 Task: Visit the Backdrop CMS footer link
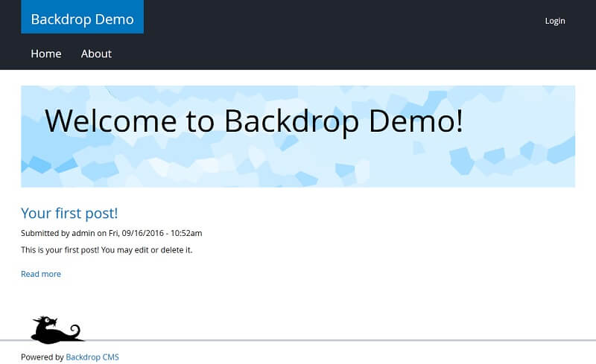tap(92, 357)
